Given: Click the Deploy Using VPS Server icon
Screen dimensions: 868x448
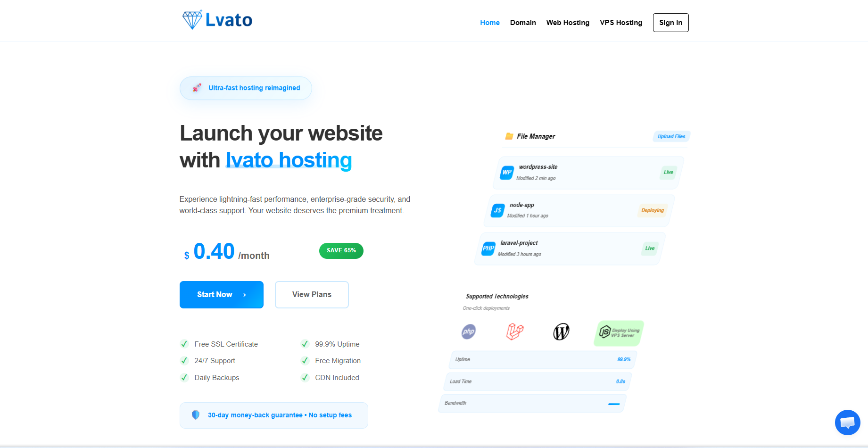Looking at the screenshot, I should (618, 333).
